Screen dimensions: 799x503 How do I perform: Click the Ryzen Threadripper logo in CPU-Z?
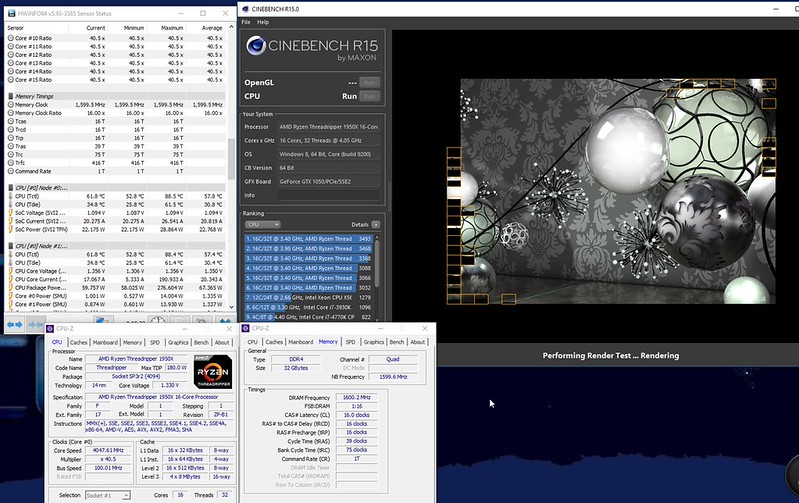[x=212, y=371]
